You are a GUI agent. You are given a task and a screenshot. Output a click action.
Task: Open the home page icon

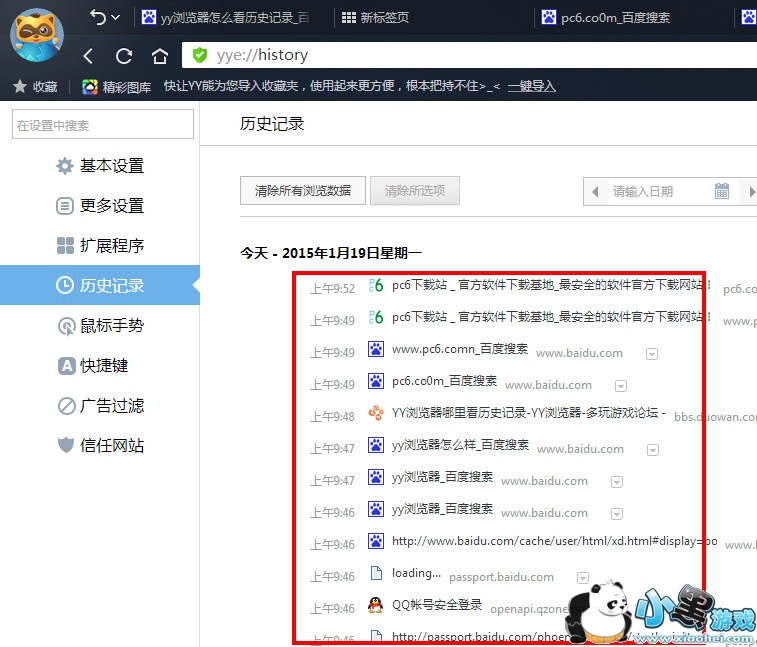tap(159, 56)
